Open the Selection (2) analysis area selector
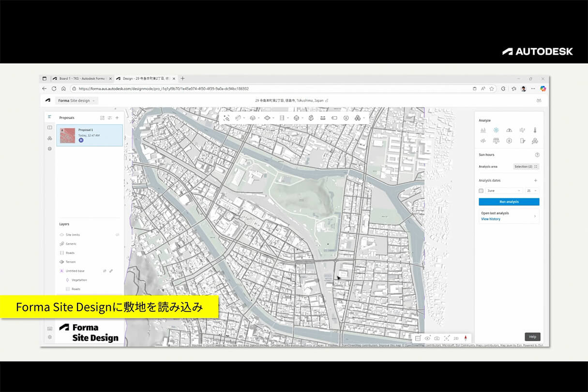Viewport: 588px width, 392px height. 526,166
